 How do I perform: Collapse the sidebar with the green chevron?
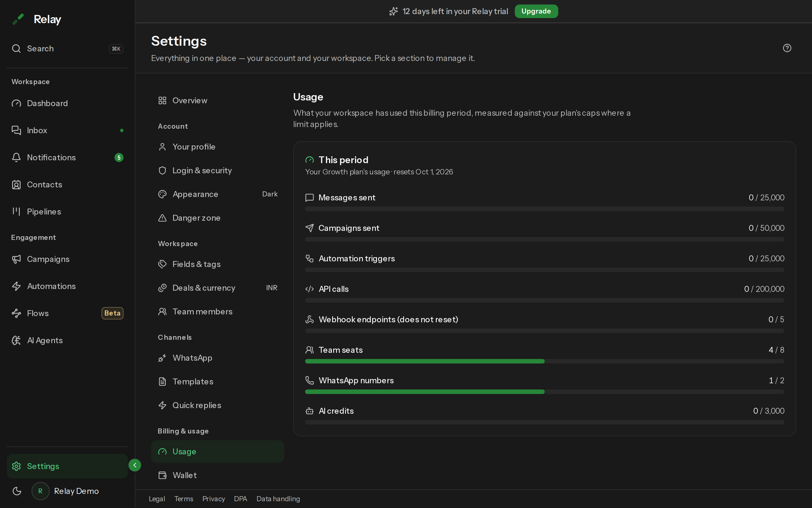click(x=135, y=465)
